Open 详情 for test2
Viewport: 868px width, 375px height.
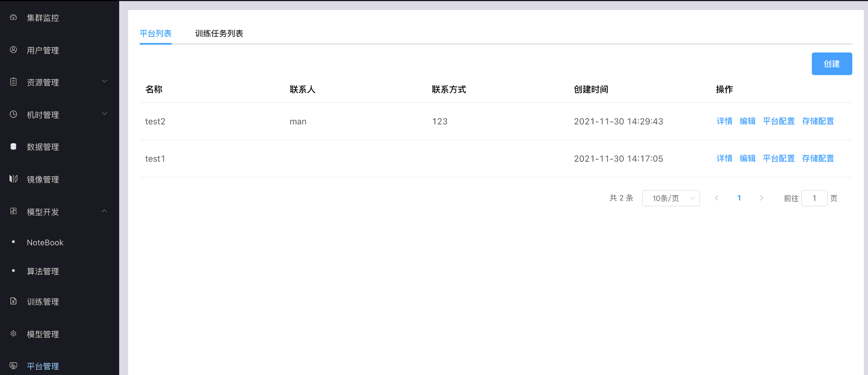tap(724, 121)
